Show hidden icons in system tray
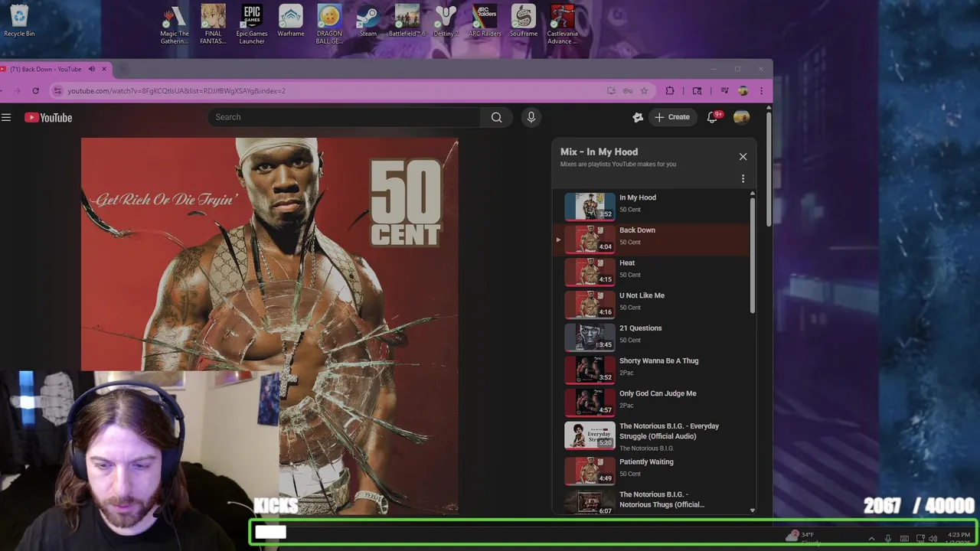This screenshot has height=551, width=980. click(x=871, y=538)
